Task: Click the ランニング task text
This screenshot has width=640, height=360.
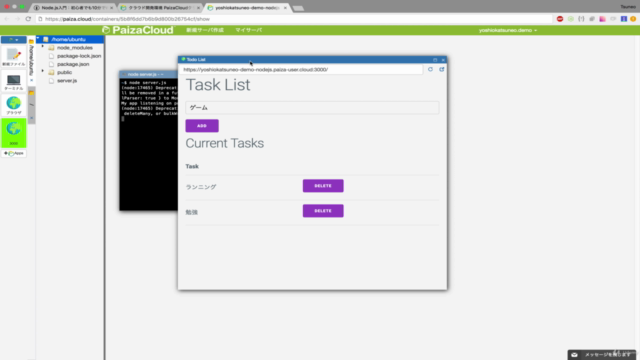Action: (x=201, y=187)
